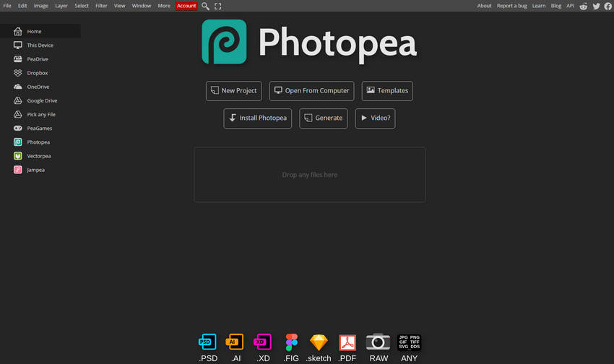Click the ANY formats icon
The image size is (614, 364).
409,342
